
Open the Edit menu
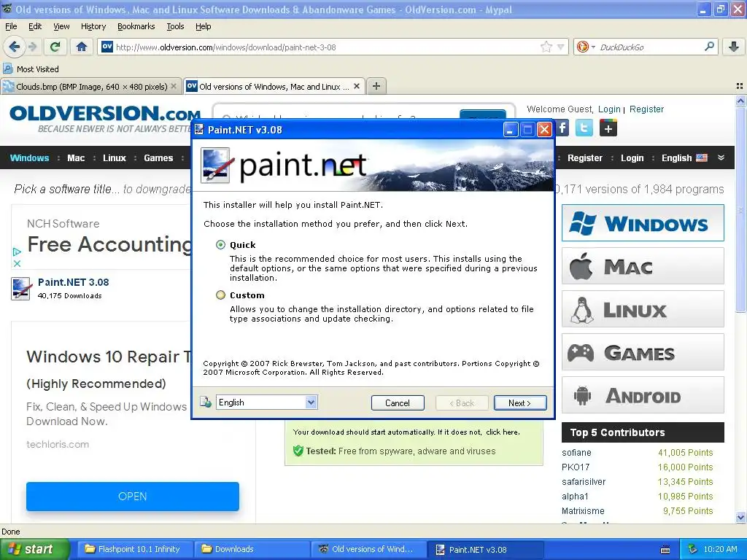[35, 26]
